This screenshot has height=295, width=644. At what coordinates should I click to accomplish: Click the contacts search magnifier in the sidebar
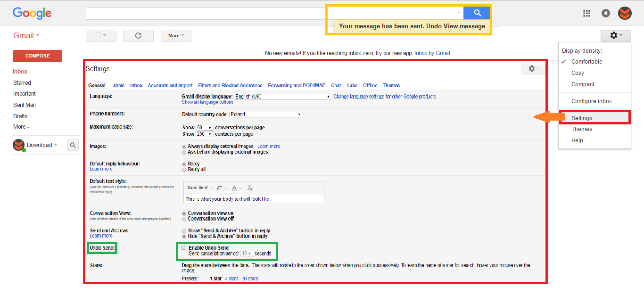73,145
